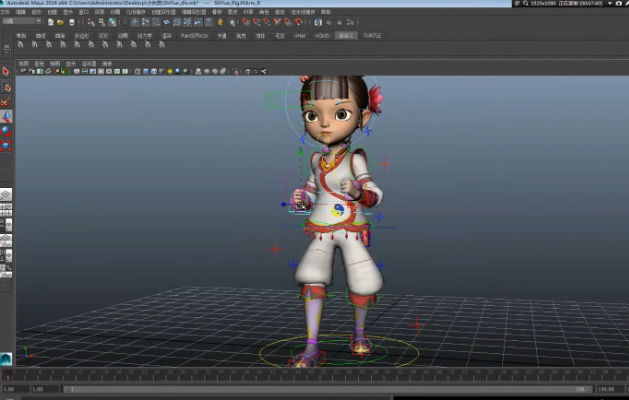
Task: Toggle the resolution gate display
Action: pyautogui.click(x=93, y=71)
